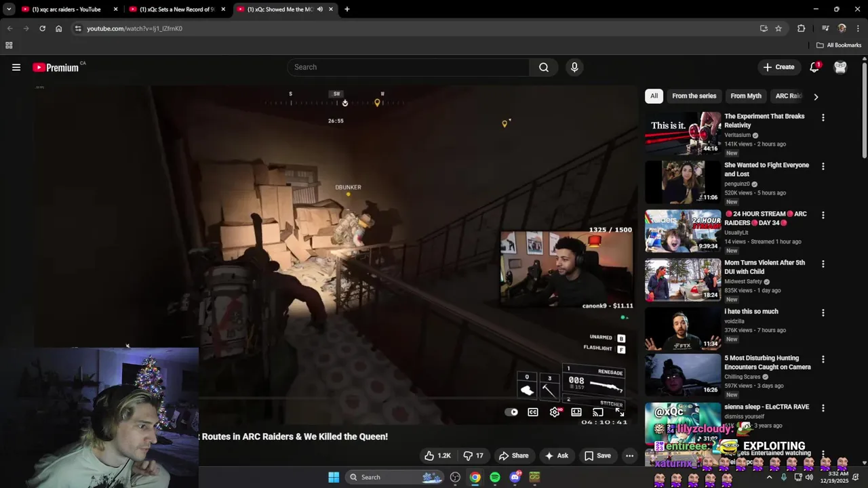Screen dimensions: 868x488
Task: Select From the series filter chip
Action: [694, 96]
